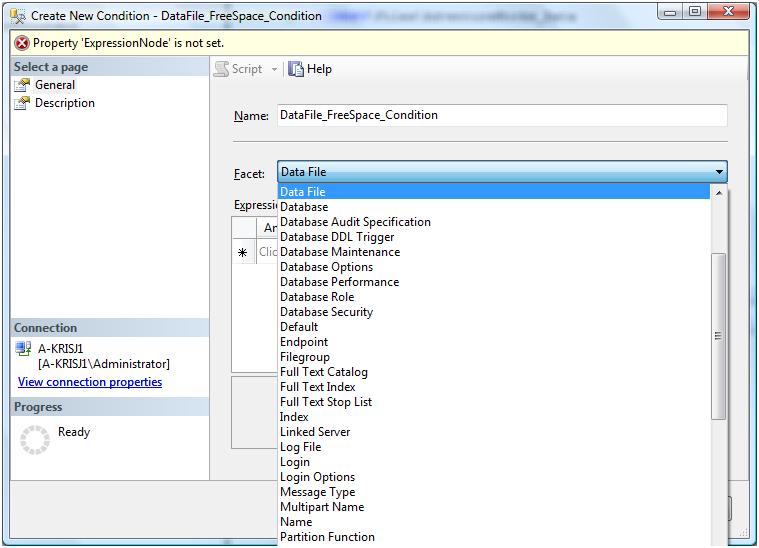Minimize the Create New Condition window
Image resolution: width=759 pixels, height=548 pixels.
tap(671, 11)
